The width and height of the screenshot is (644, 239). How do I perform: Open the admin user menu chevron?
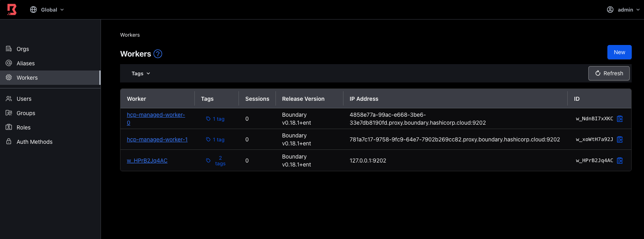(x=638, y=10)
